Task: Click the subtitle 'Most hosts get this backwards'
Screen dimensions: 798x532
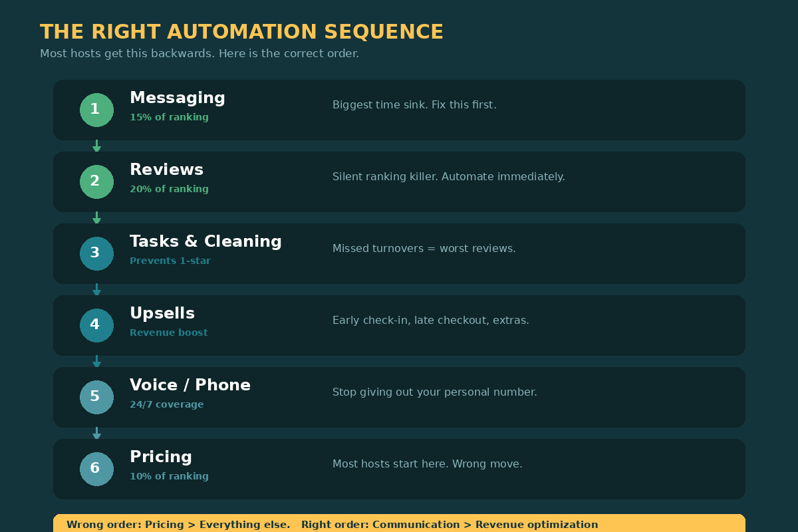Action: pyautogui.click(x=127, y=54)
